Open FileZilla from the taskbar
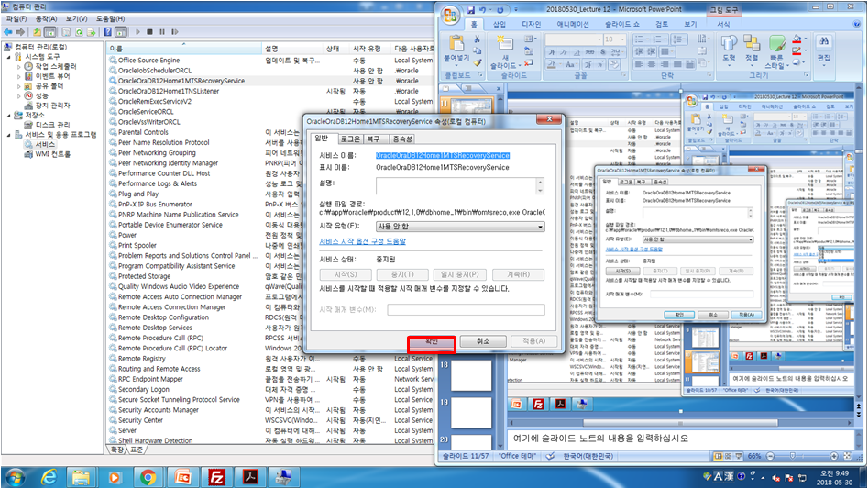868x489 pixels. 217,477
